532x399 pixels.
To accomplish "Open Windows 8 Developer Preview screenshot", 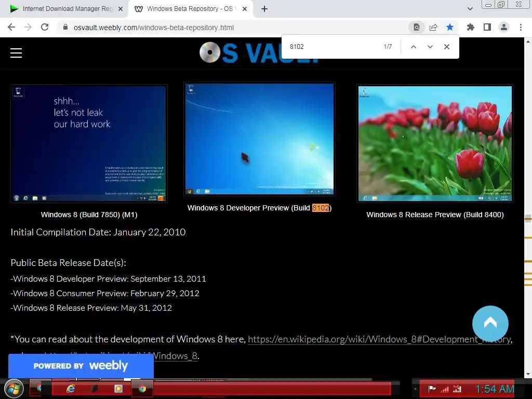I will tap(259, 139).
